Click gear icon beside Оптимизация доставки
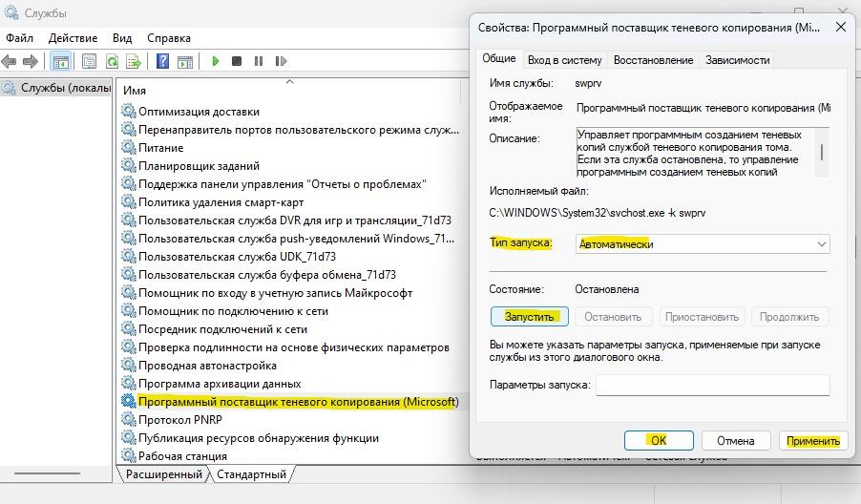 (129, 111)
